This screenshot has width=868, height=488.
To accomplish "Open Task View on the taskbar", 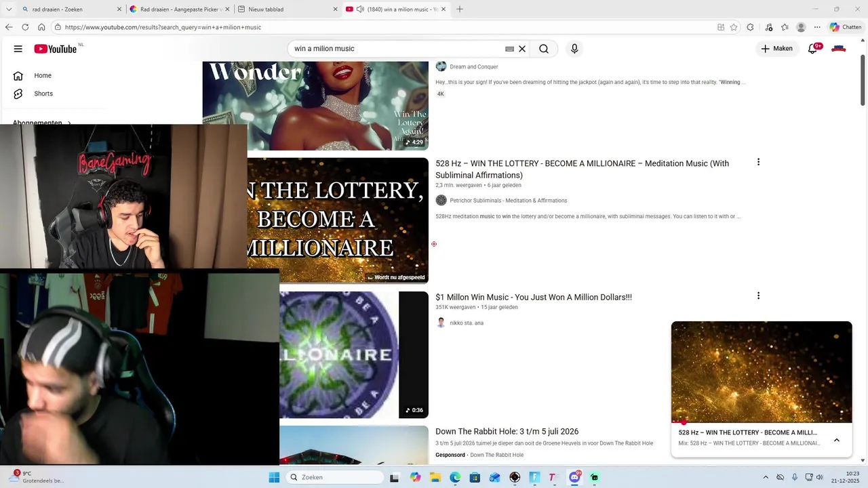I will point(395,477).
